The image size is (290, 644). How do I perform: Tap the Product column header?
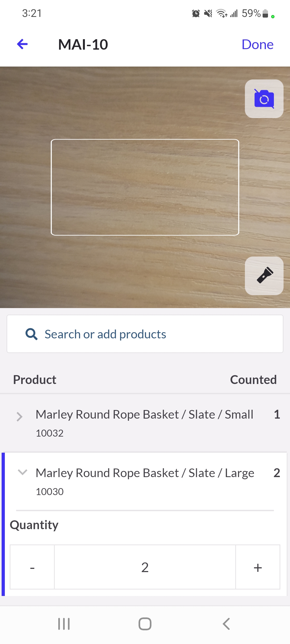[x=35, y=380]
